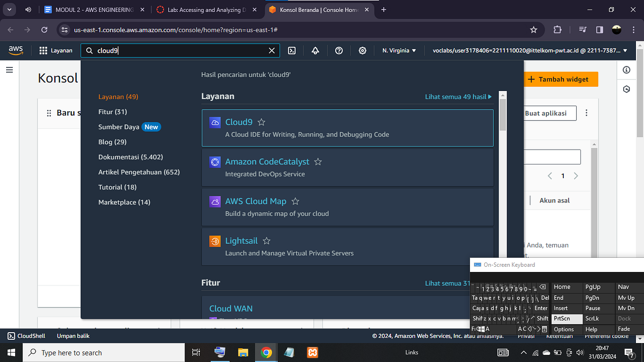Open the AWS settings gear icon
Viewport: 644px width, 362px height.
click(362, 51)
